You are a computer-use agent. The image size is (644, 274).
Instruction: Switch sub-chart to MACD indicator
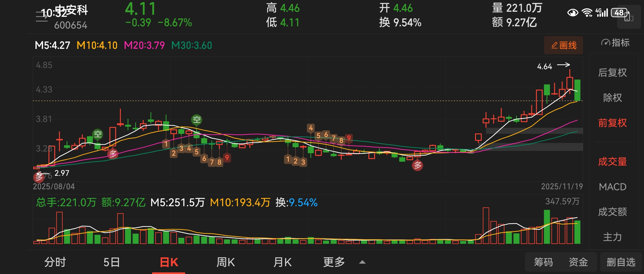click(612, 187)
